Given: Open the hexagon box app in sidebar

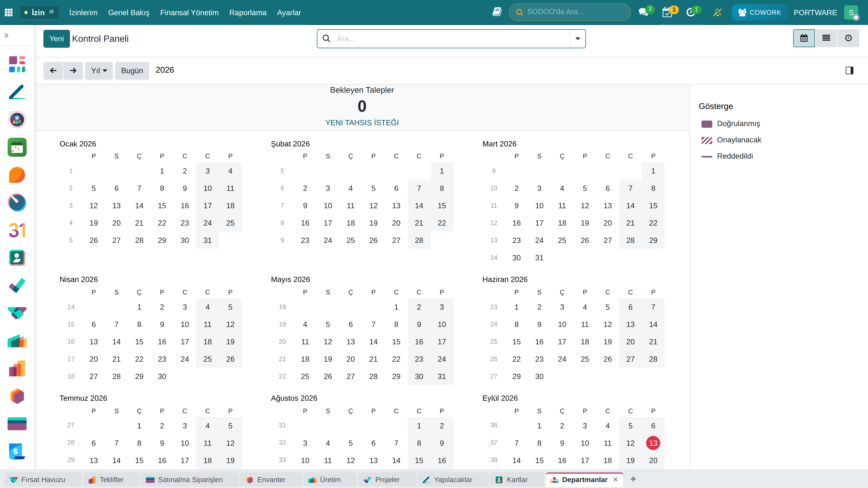Looking at the screenshot, I should click(x=17, y=396).
